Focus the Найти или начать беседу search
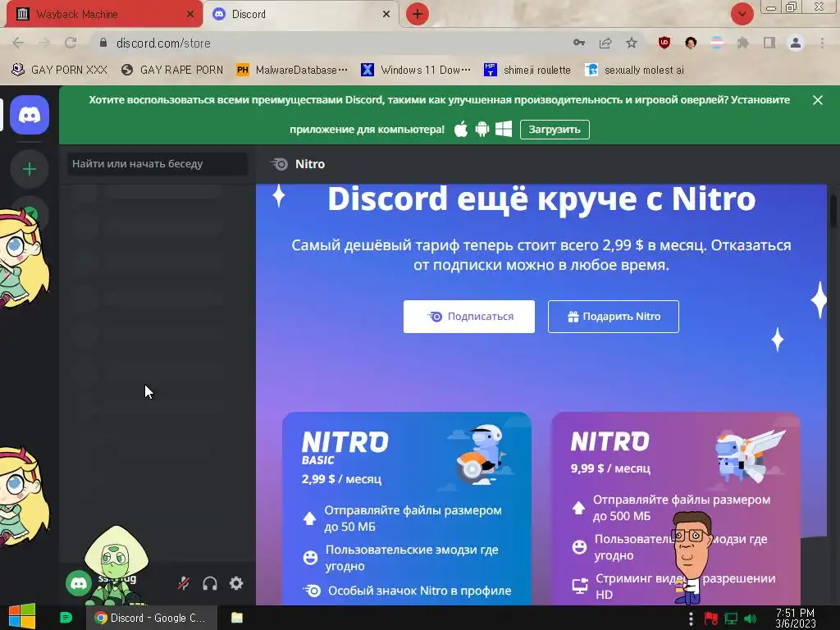The image size is (840, 630). 157,164
